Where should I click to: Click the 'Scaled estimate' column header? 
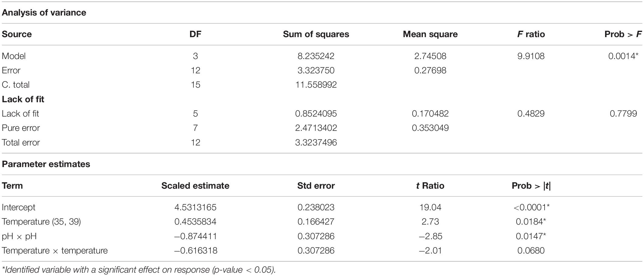pyautogui.click(x=195, y=186)
